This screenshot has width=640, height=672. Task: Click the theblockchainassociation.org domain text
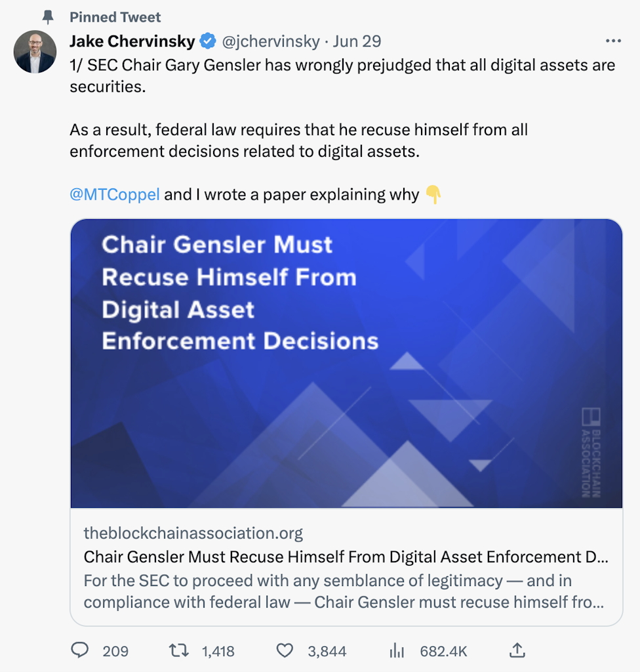tap(193, 533)
